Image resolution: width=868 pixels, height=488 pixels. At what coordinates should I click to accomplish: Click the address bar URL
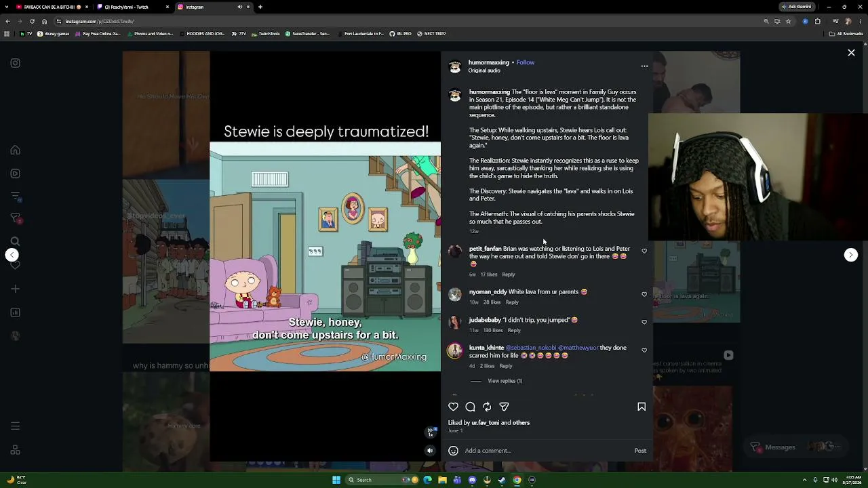click(x=99, y=21)
